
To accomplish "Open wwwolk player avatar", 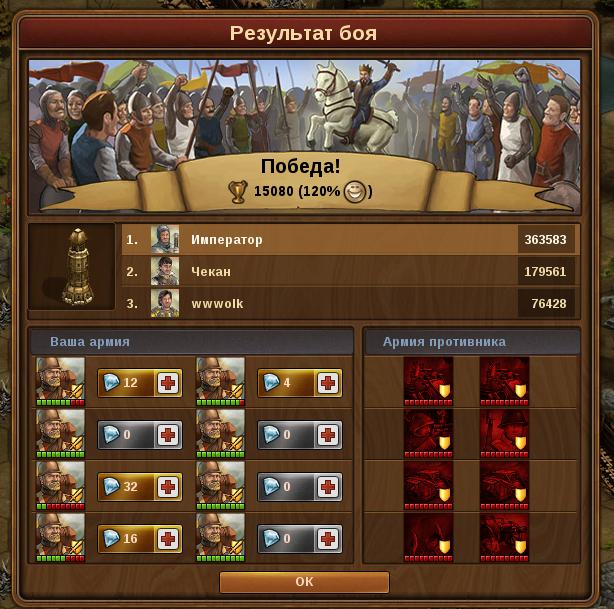I will tap(165, 303).
